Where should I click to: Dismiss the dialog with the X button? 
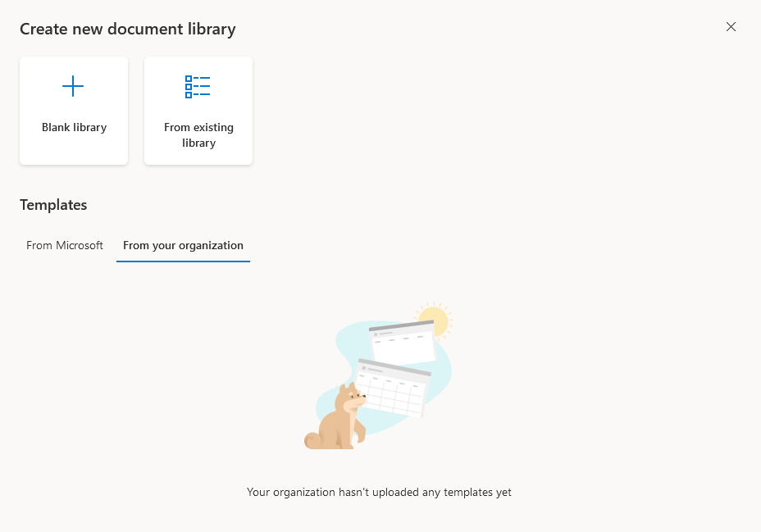coord(731,26)
